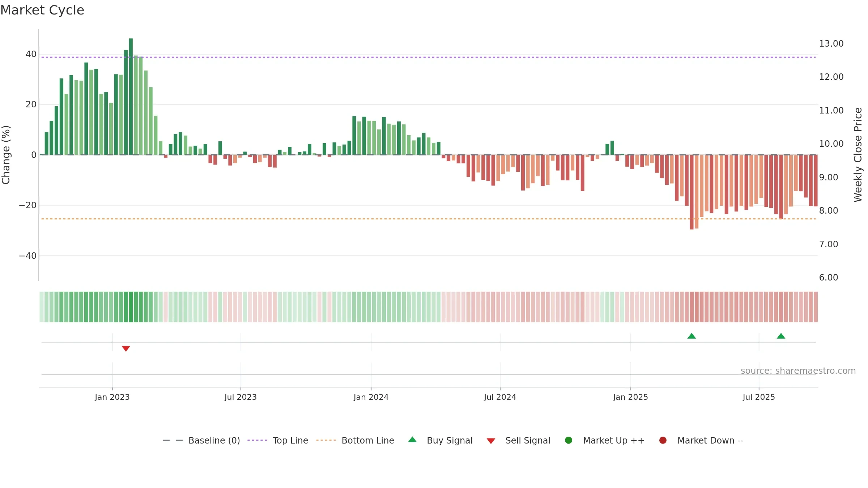Click the Jul 2025 x-axis label

pyautogui.click(x=759, y=397)
